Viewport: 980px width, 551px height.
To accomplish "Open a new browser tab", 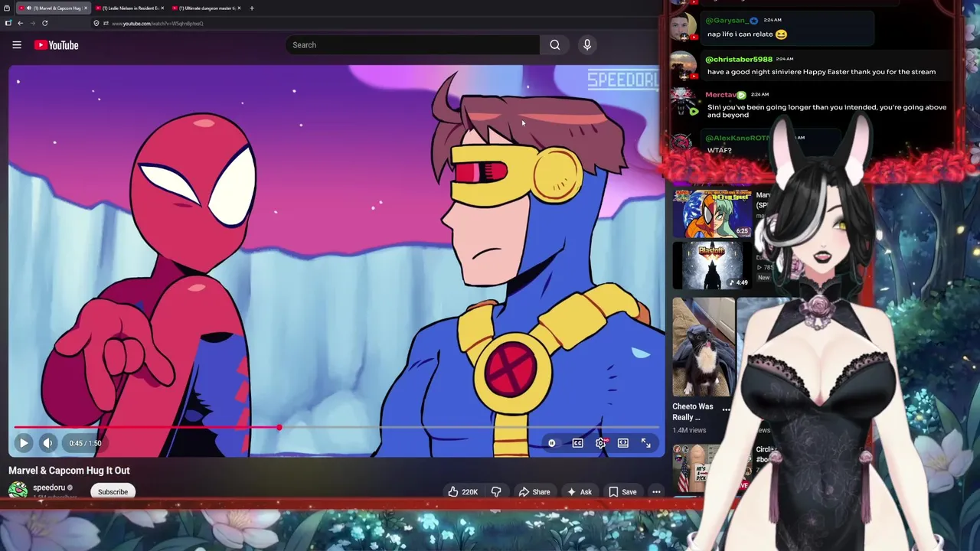I will coord(252,8).
